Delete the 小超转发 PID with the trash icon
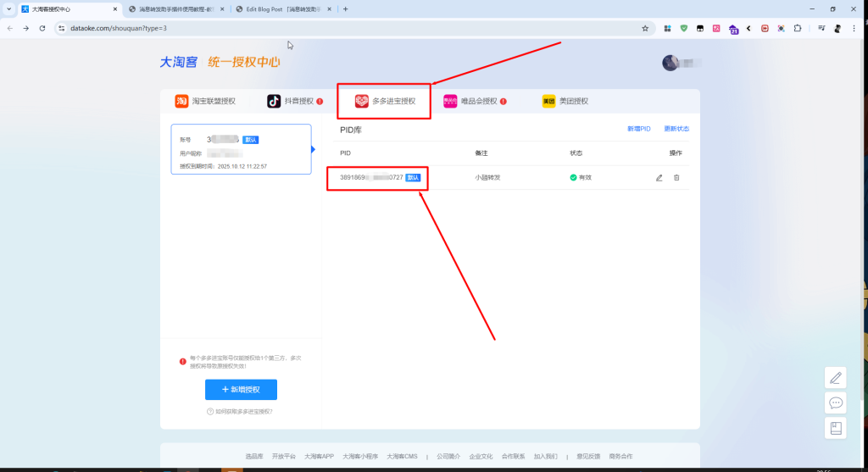The height and width of the screenshot is (472, 868). pos(676,178)
